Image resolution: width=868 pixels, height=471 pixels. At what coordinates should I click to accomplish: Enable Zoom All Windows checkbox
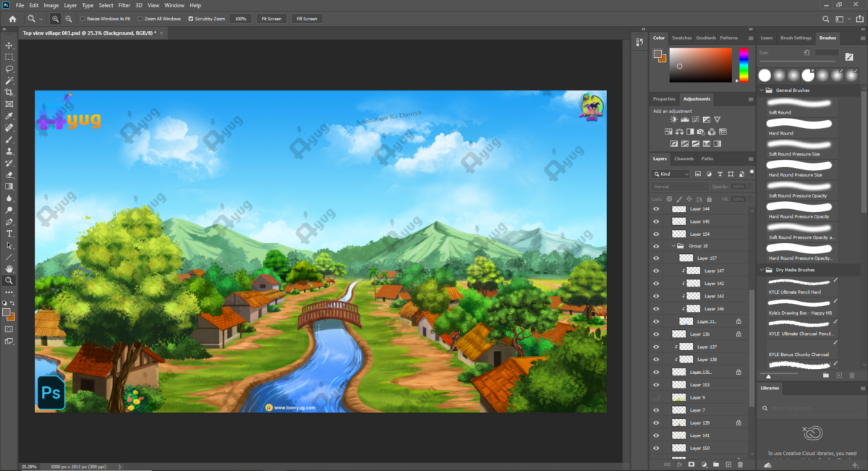pos(140,19)
